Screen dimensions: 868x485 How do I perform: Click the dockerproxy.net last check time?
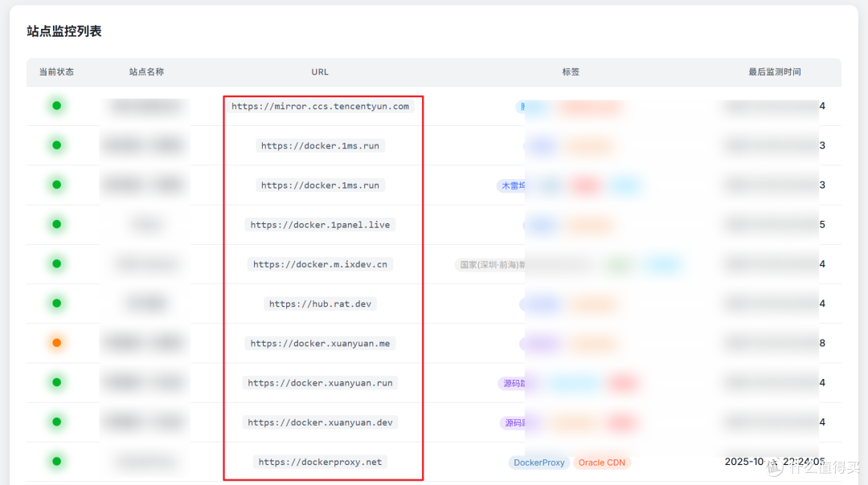(775, 462)
